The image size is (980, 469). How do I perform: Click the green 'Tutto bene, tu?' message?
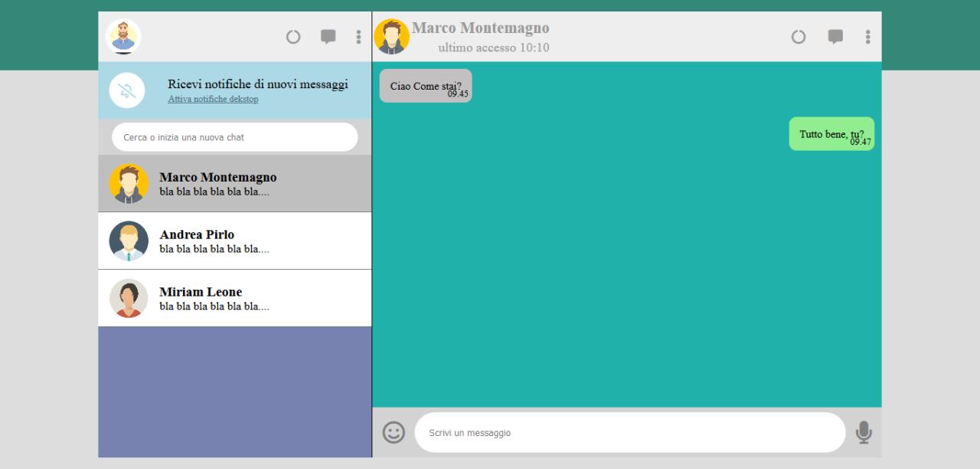tap(831, 134)
